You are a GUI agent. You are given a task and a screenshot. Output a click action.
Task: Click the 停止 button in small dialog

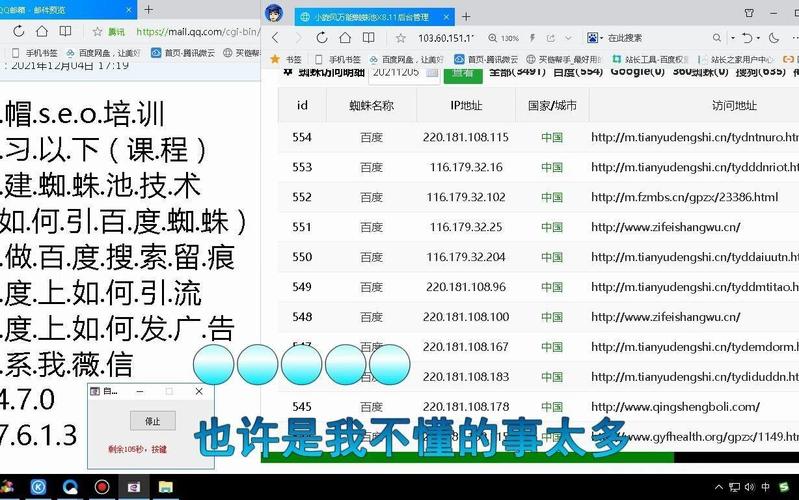coord(153,421)
